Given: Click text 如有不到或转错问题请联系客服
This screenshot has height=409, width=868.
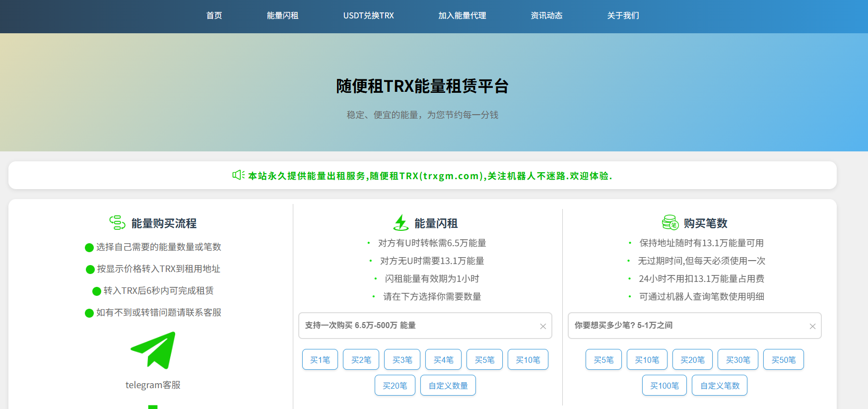Looking at the screenshot, I should click(159, 312).
